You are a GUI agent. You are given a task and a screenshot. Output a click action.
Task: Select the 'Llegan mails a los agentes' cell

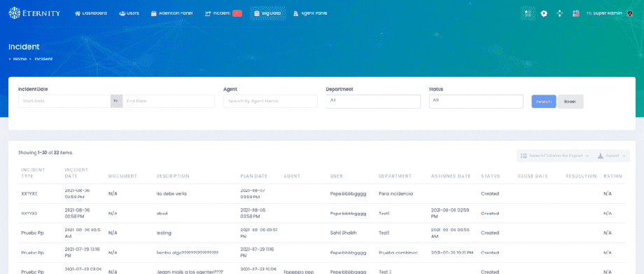coord(190,272)
